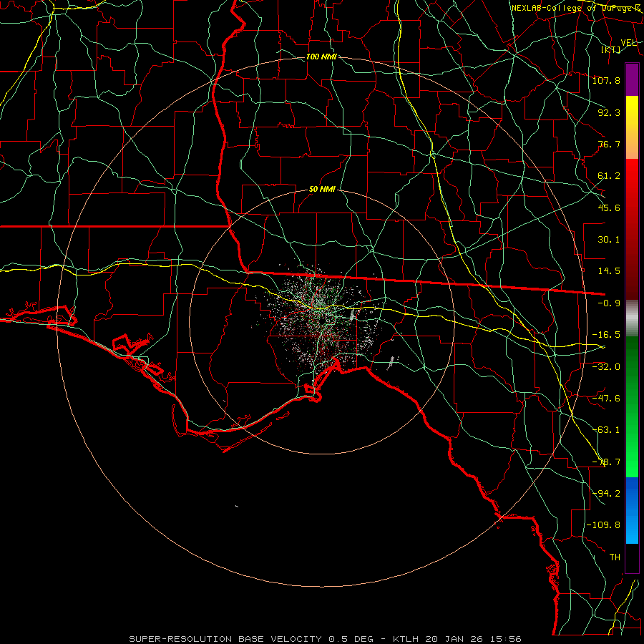Click the blue segment of the color bar

(632, 510)
